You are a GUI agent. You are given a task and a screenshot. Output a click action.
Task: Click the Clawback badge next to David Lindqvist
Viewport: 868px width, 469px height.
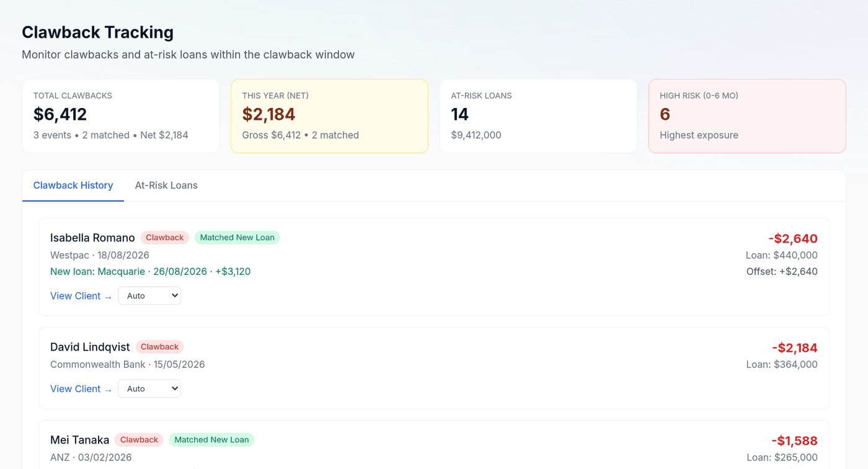pos(160,347)
